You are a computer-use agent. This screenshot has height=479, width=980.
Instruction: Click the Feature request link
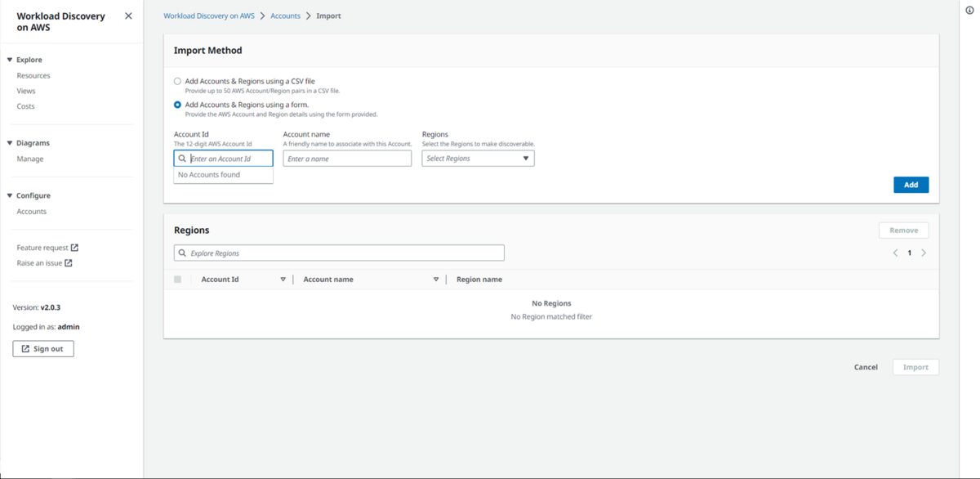tap(42, 248)
